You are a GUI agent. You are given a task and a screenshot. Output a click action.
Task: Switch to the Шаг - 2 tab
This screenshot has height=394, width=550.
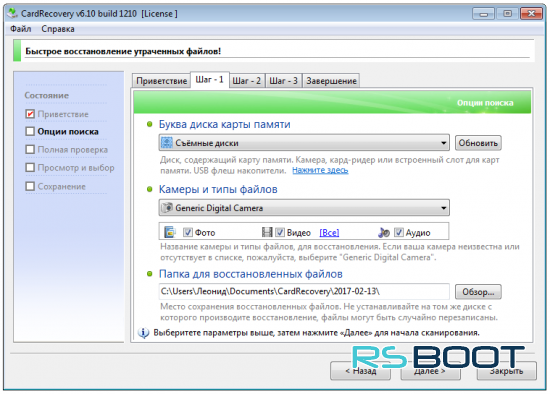[x=247, y=81]
